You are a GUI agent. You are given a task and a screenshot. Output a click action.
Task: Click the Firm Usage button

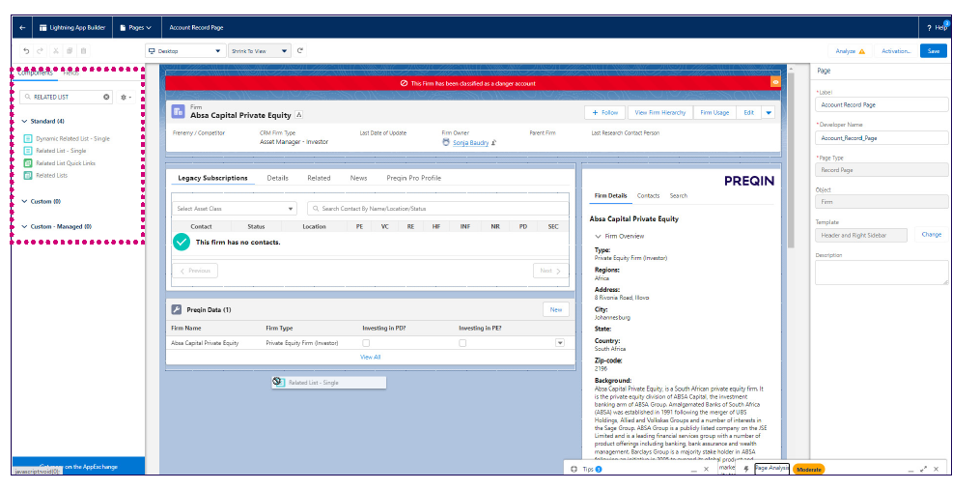coord(714,113)
